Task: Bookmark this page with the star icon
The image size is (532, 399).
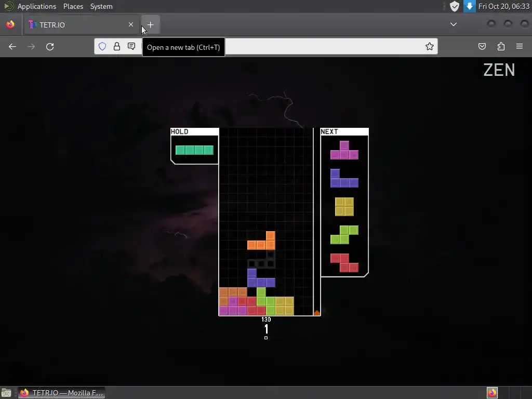Action: tap(430, 46)
